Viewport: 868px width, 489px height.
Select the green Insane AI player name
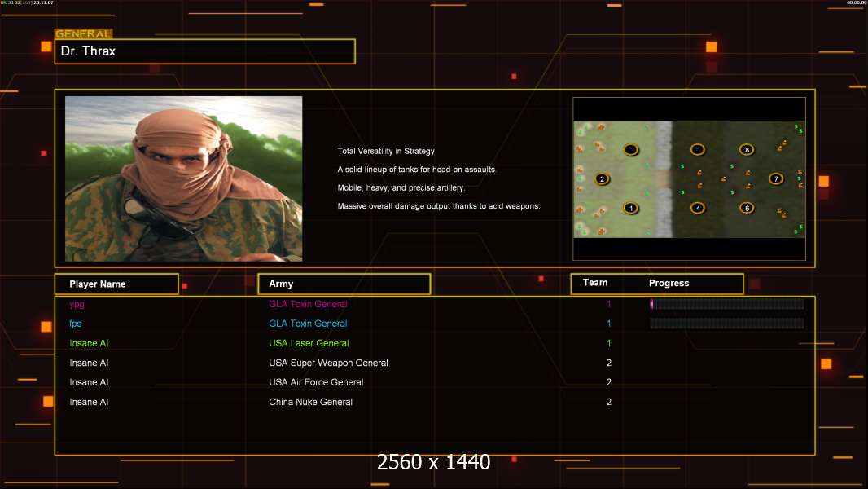click(89, 343)
